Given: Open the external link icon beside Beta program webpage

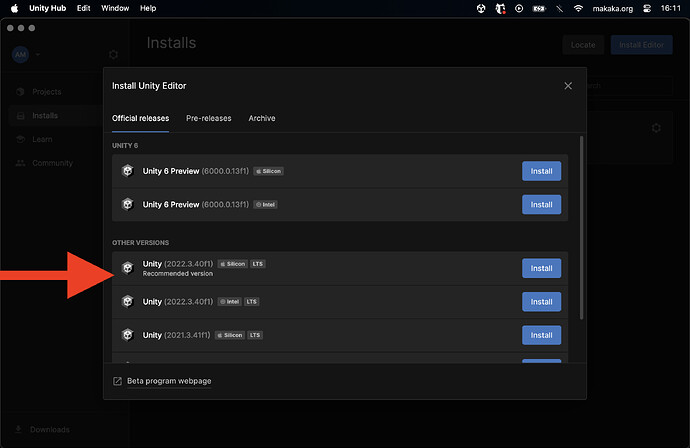Looking at the screenshot, I should point(117,381).
